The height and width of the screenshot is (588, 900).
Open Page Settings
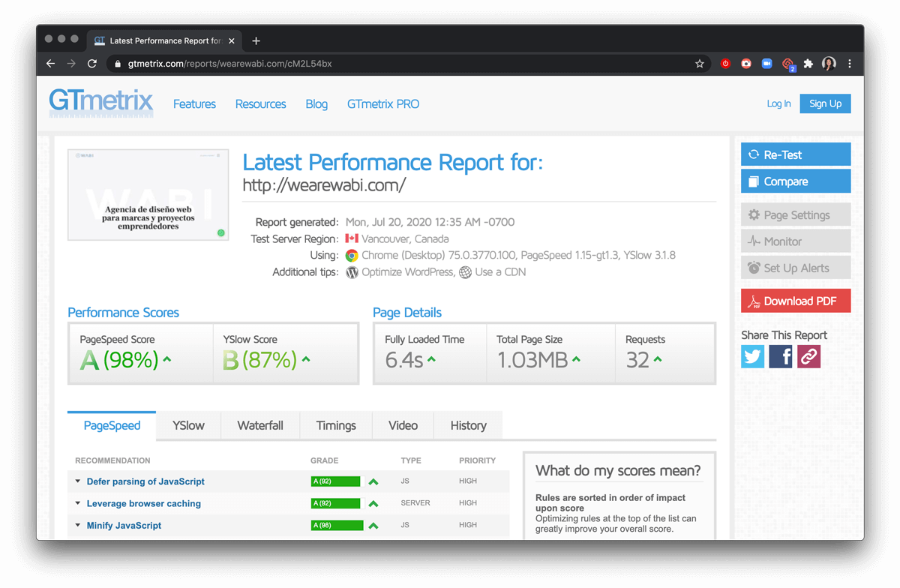pyautogui.click(x=796, y=214)
